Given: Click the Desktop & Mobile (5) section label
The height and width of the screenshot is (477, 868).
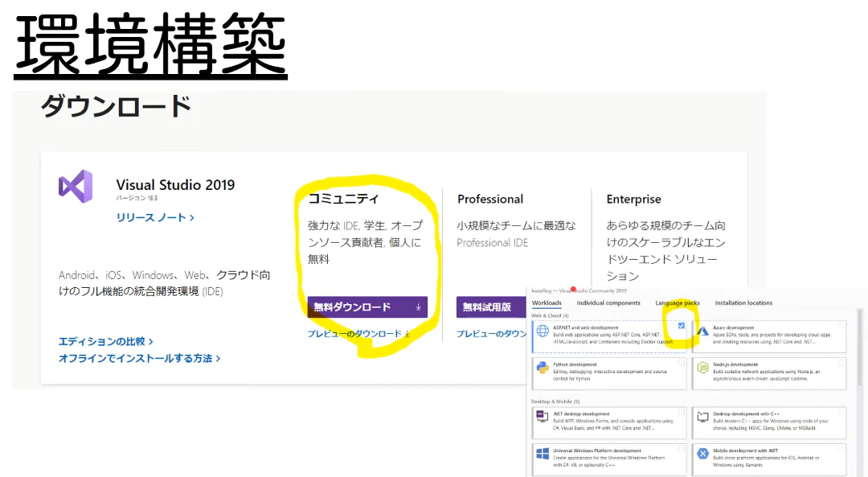Looking at the screenshot, I should [x=555, y=401].
